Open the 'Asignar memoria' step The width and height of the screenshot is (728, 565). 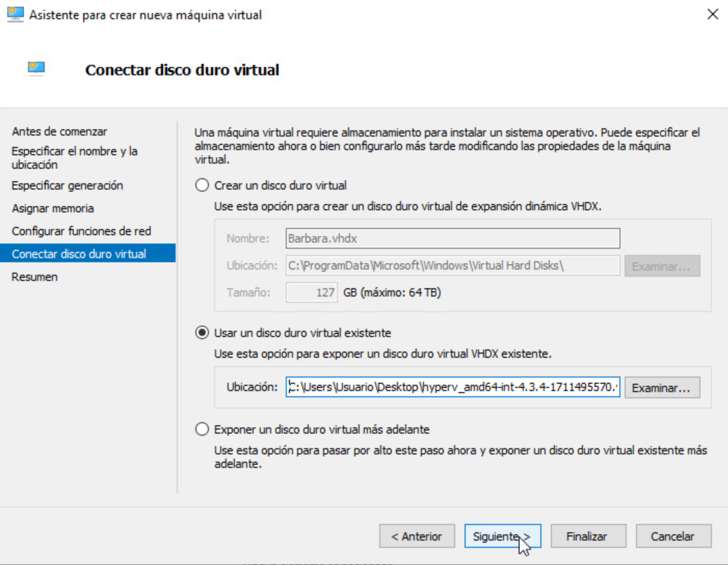(52, 208)
